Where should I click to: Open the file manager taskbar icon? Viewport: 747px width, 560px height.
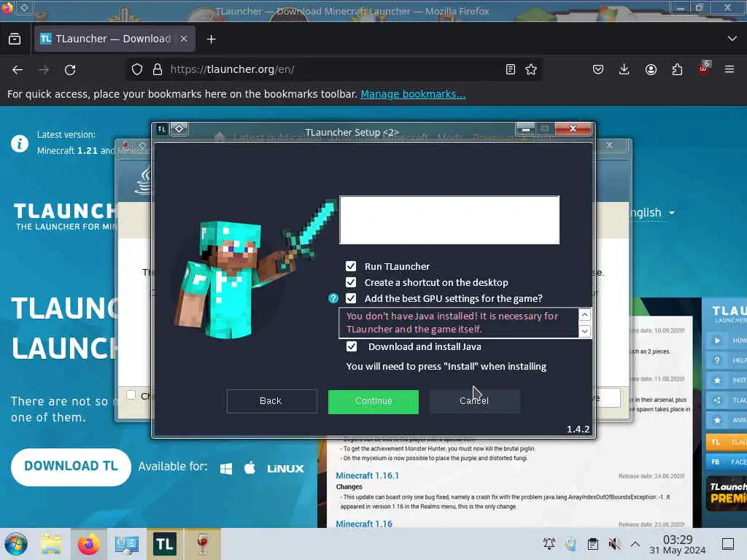(x=51, y=544)
